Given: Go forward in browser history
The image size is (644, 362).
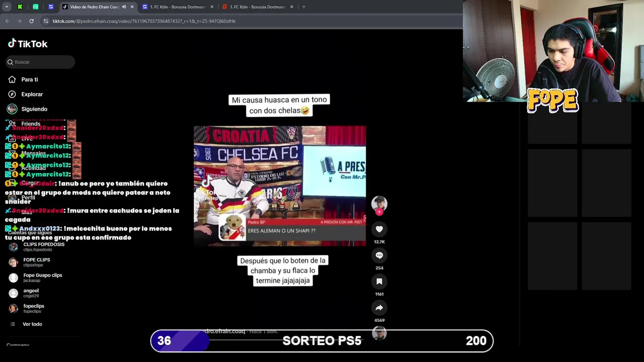Looking at the screenshot, I should 19,21.
